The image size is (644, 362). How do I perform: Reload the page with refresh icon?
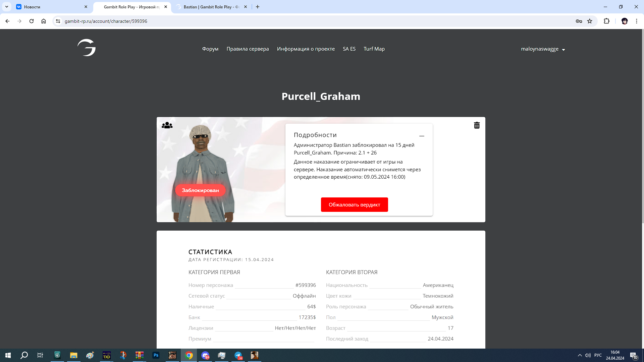tap(32, 21)
